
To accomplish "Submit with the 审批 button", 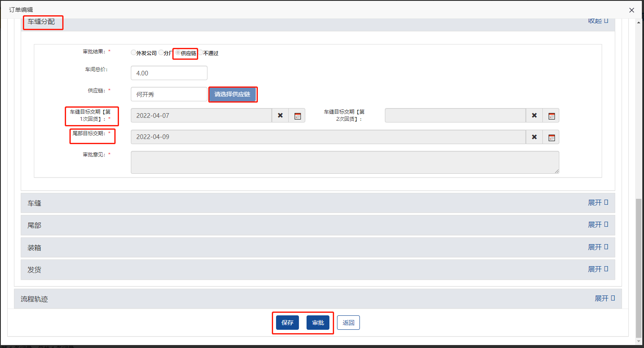I will 318,323.
